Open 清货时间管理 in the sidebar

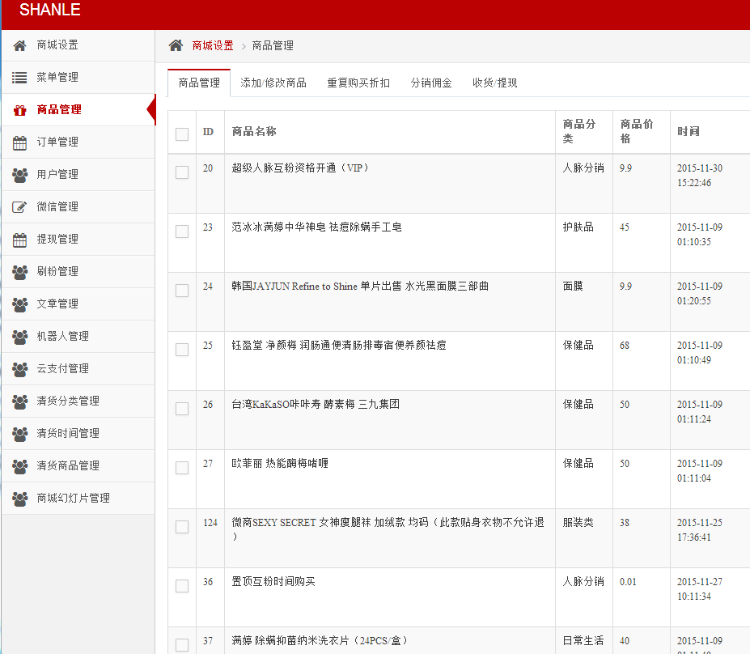(x=78, y=434)
